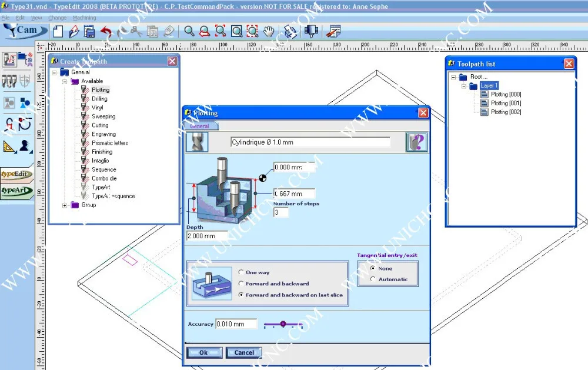Viewport: 588px width, 370px height.
Task: Undo with the red arrow icon
Action: (106, 32)
